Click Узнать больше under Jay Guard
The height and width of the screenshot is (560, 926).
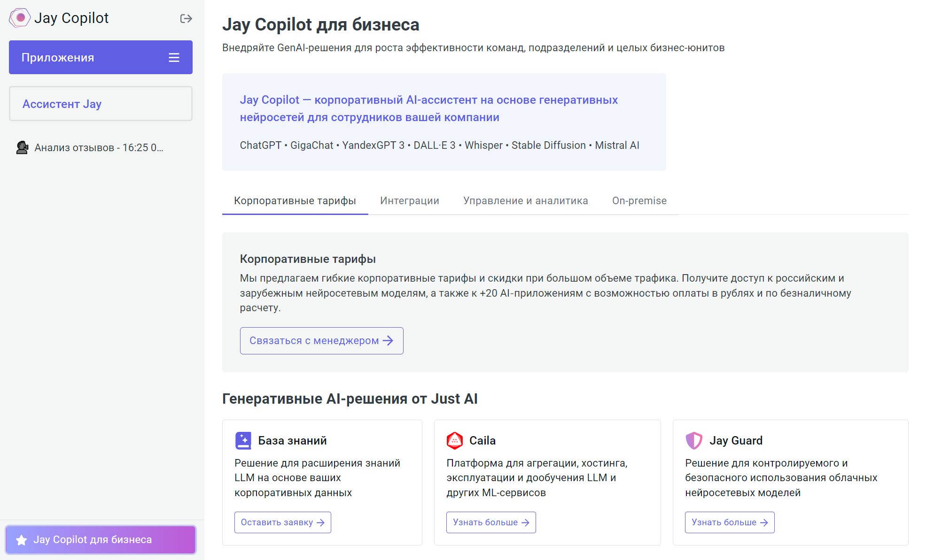[729, 522]
